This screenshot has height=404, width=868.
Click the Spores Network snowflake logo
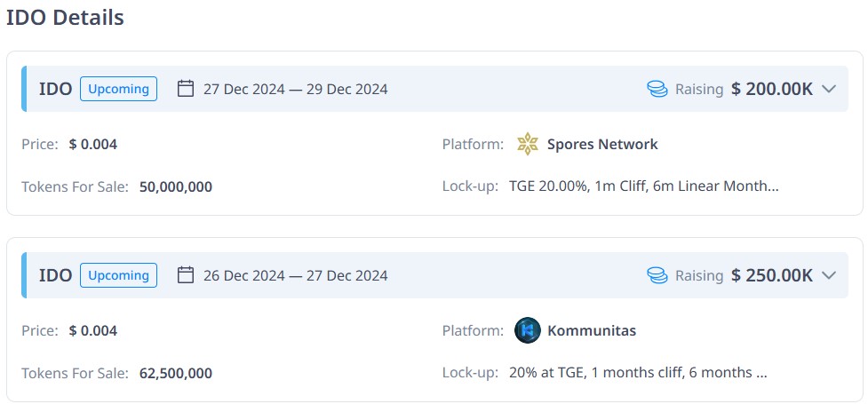[528, 144]
